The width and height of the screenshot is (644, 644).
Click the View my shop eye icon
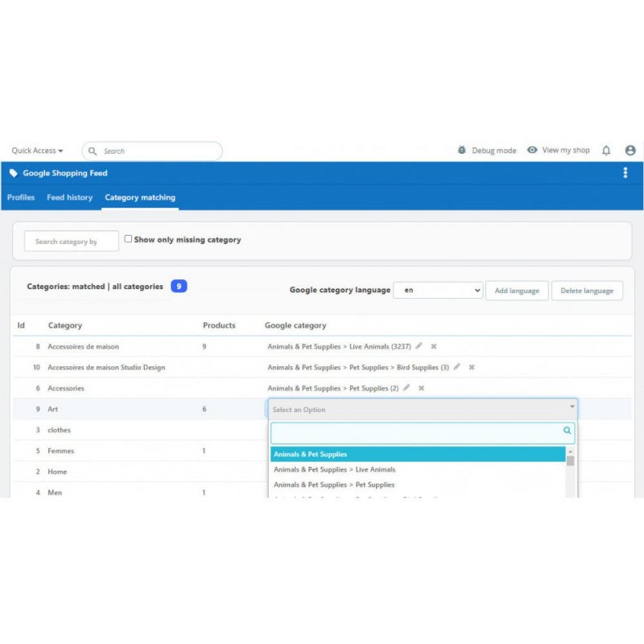point(532,151)
